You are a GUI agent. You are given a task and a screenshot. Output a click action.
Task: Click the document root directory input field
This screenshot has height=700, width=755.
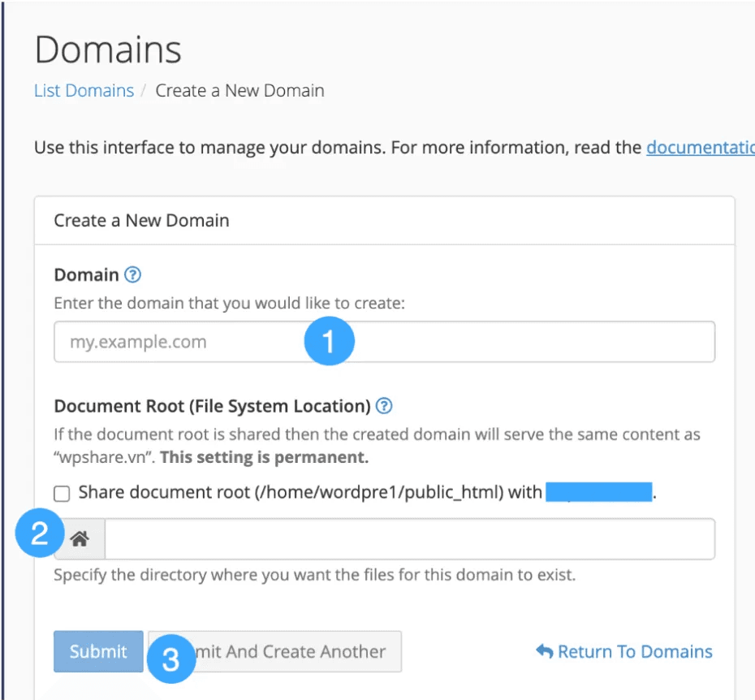pyautogui.click(x=406, y=538)
